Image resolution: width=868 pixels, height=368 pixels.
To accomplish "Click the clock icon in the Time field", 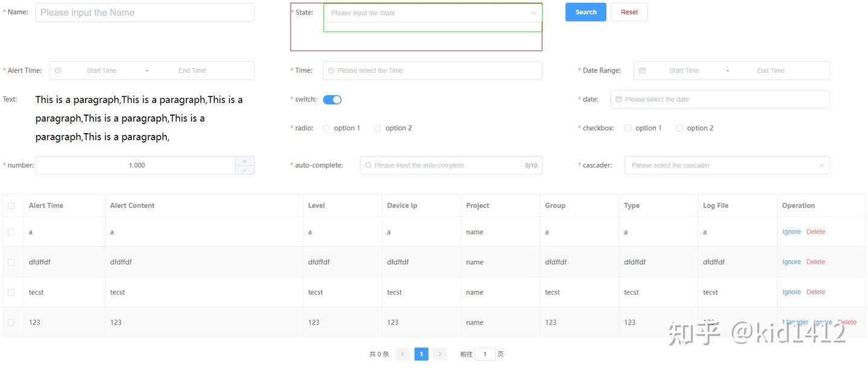I will pos(330,70).
